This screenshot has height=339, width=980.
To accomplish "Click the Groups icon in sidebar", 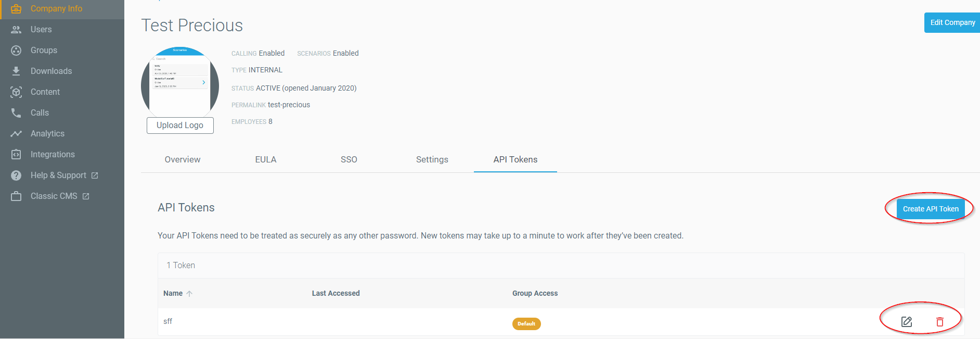I will [16, 51].
